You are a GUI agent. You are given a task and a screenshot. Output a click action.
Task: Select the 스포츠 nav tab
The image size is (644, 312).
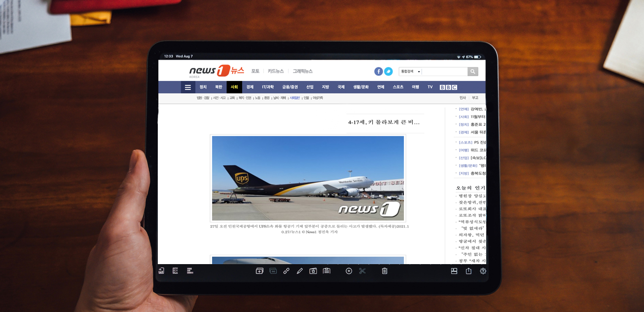point(398,87)
